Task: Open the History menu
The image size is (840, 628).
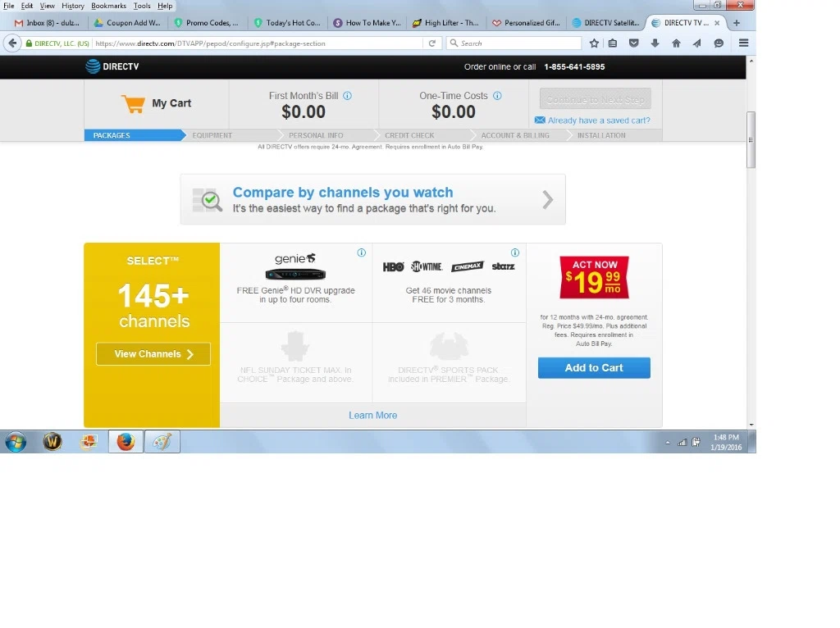Action: 73,6
